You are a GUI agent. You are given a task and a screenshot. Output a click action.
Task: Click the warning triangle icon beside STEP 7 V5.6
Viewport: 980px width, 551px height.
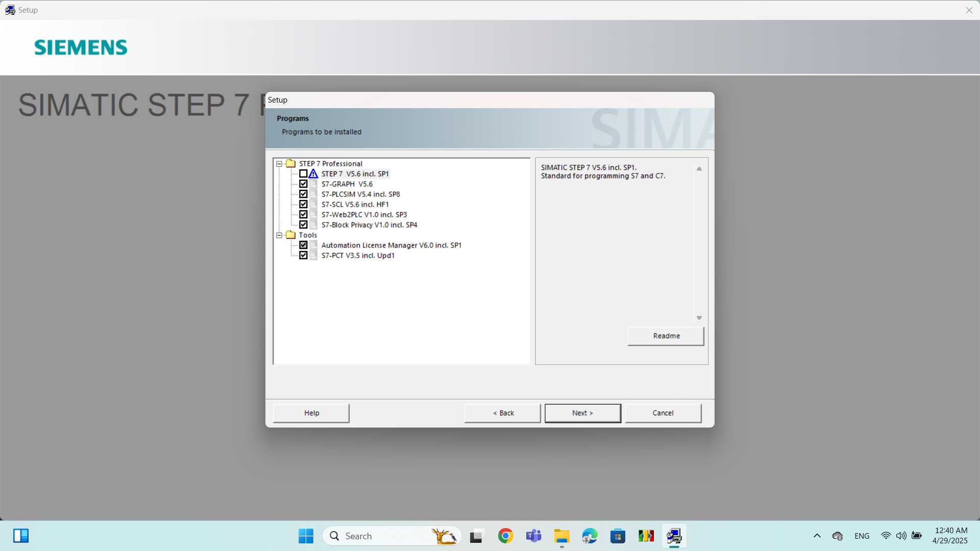tap(313, 174)
